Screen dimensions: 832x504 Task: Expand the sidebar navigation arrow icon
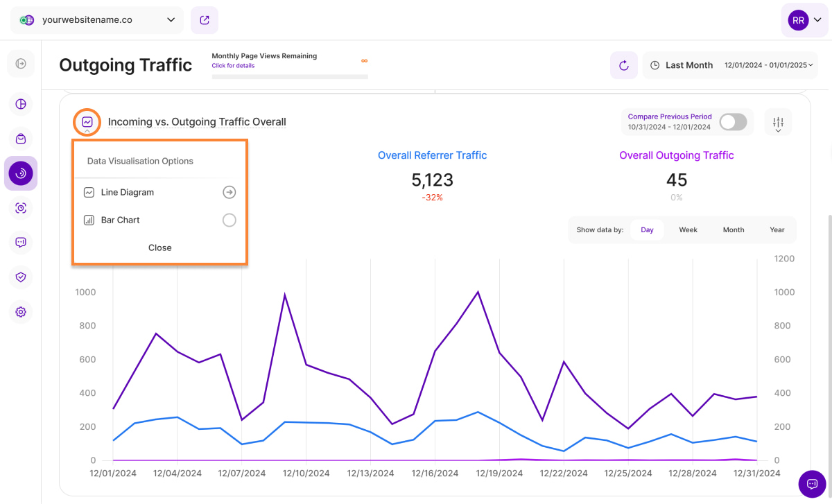21,64
